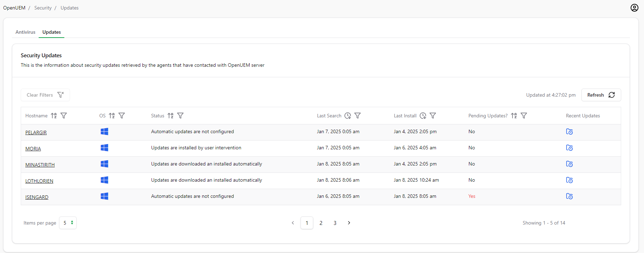Screen dimensions: 644x253
Task: Open the user account profile icon
Action: 634,8
